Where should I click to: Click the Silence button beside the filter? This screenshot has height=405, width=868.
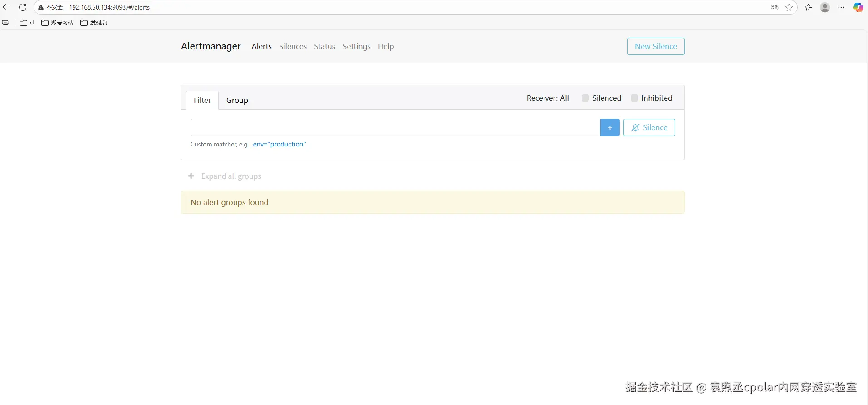(649, 127)
